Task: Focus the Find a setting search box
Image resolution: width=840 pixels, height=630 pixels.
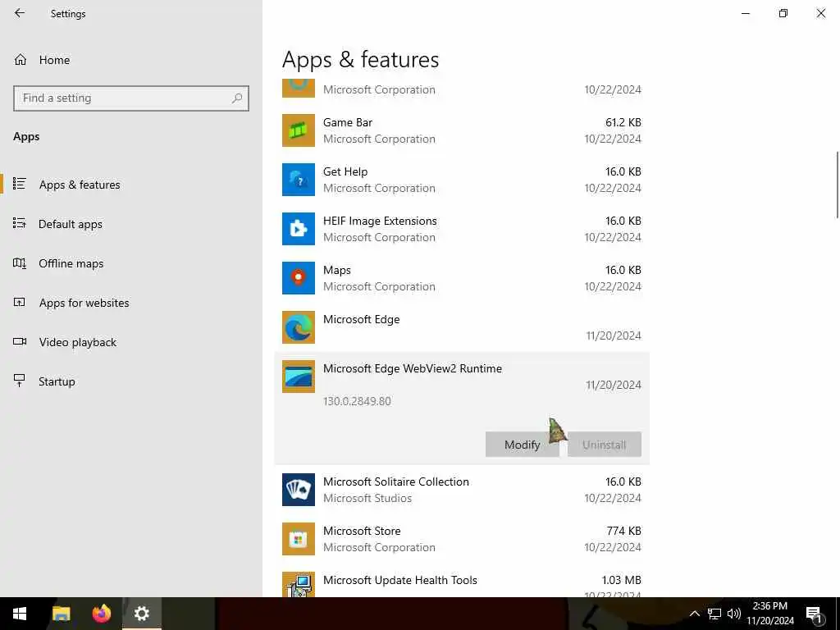Action: coord(131,98)
